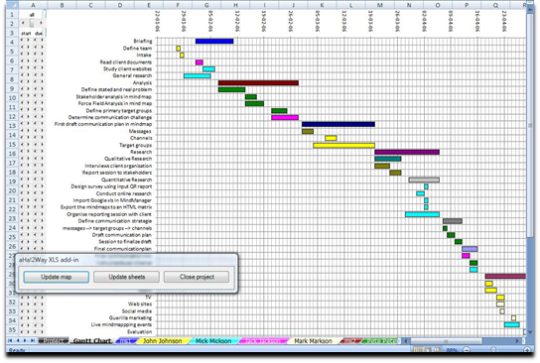This screenshot has width=540, height=363.
Task: Click the vertical scrollbar up arrow
Action: tap(531, 11)
